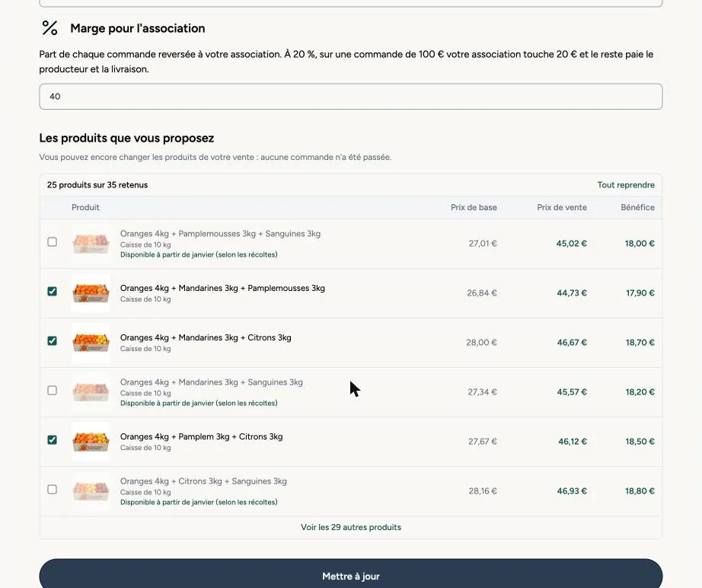Click the 25 produits sur 35 retenus label
The width and height of the screenshot is (702, 588).
point(97,185)
